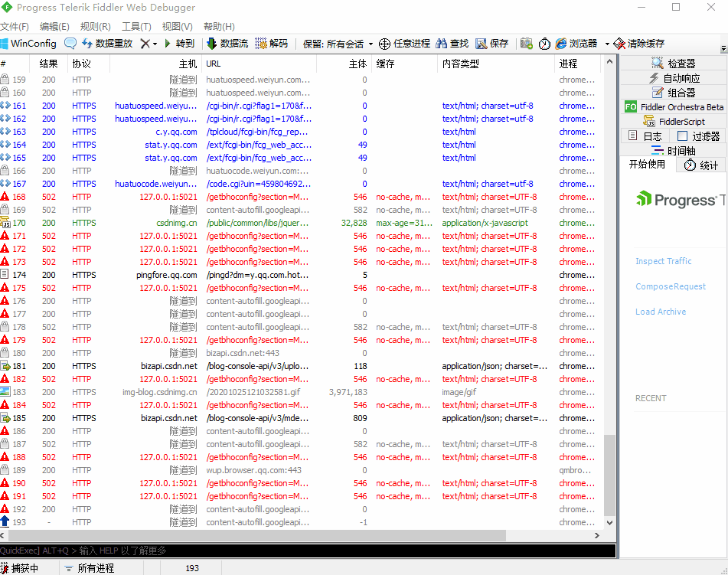The image size is (728, 575).
Task: Switch to the Composer (组合器) tab
Action: (673, 93)
